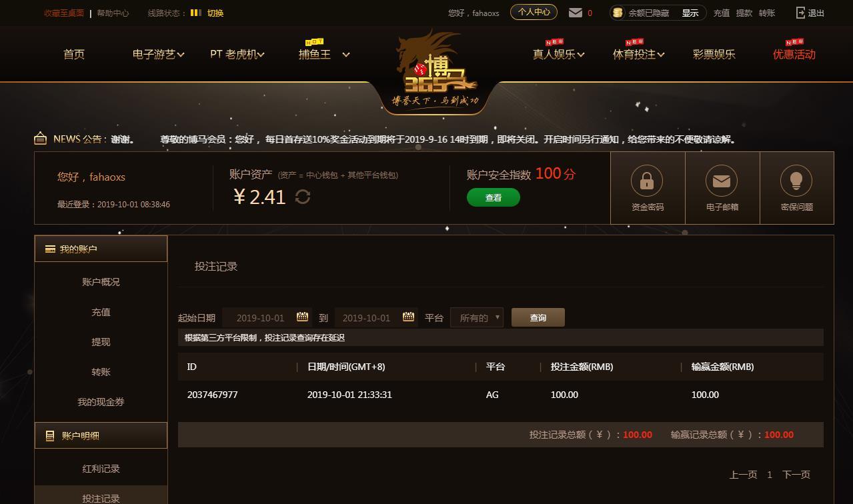Screen dimensions: 853x504
Task: Open the 密保问题 lightbulb icon
Action: 796,181
